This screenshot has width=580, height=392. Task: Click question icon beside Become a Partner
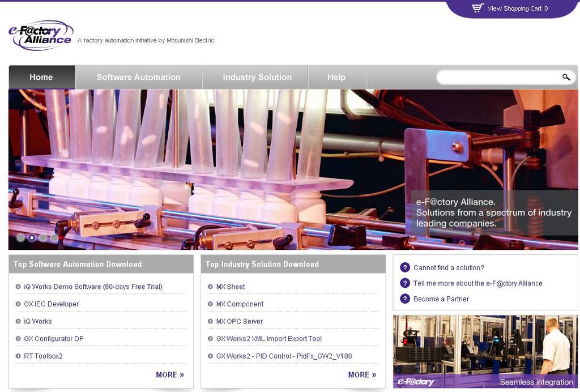405,299
